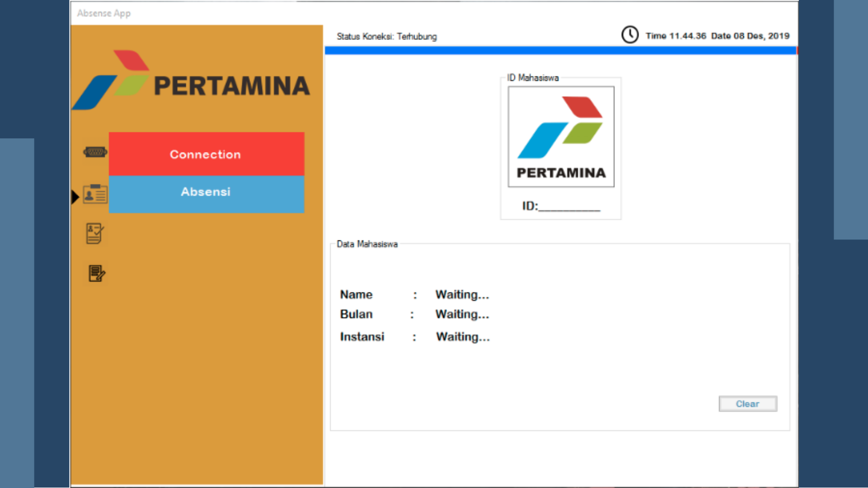Select the ID card Absensi icon
Screen dimensions: 868x488
pyautogui.click(x=95, y=194)
